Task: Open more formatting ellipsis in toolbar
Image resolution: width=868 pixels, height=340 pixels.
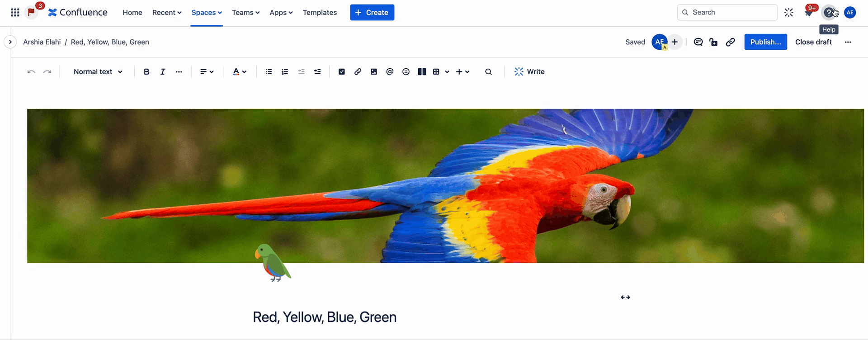Action: coord(179,71)
